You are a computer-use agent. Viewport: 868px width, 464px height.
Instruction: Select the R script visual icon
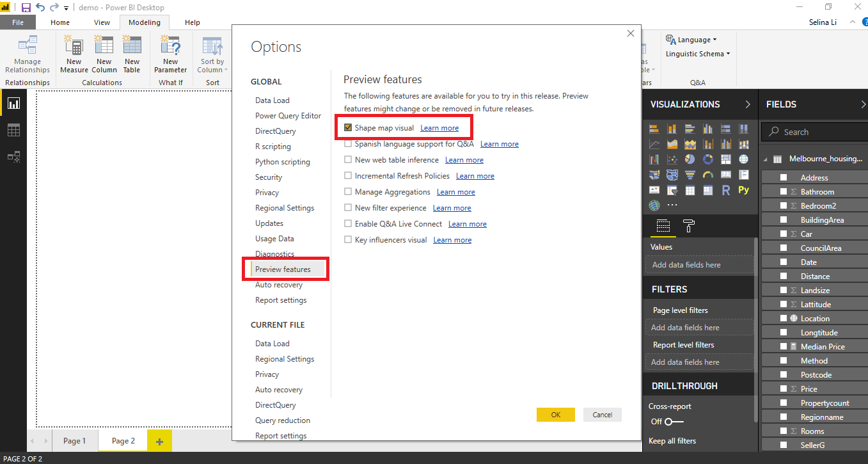point(726,189)
